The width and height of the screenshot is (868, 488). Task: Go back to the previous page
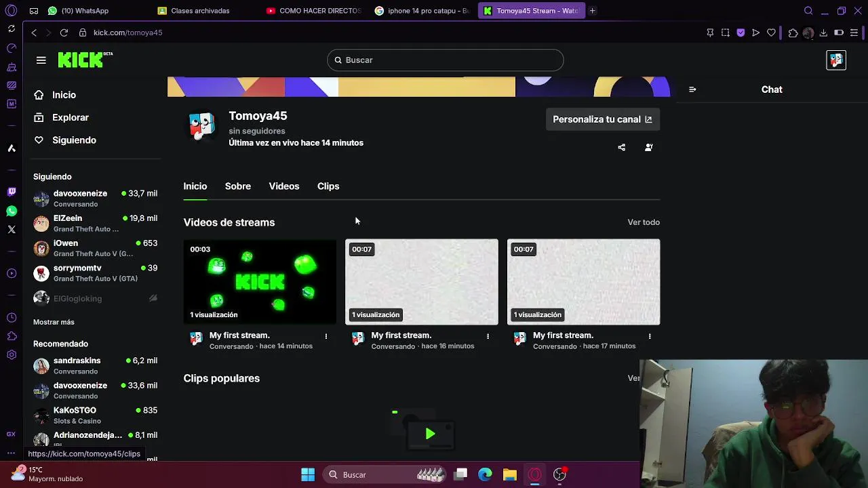point(34,33)
